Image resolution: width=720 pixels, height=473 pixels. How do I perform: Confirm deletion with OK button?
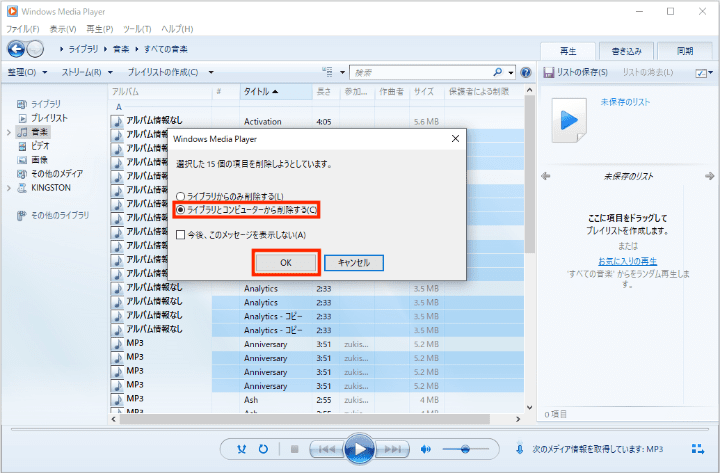[286, 263]
